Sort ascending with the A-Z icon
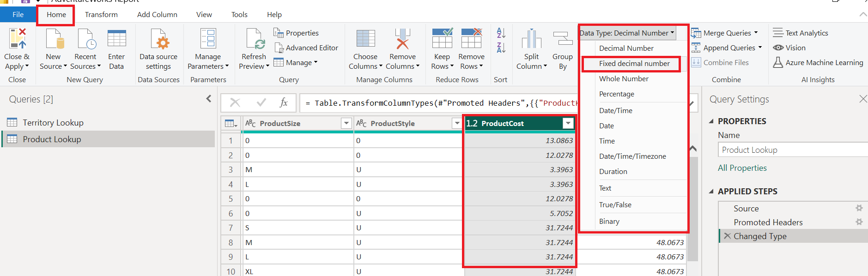The image size is (868, 276). [501, 33]
